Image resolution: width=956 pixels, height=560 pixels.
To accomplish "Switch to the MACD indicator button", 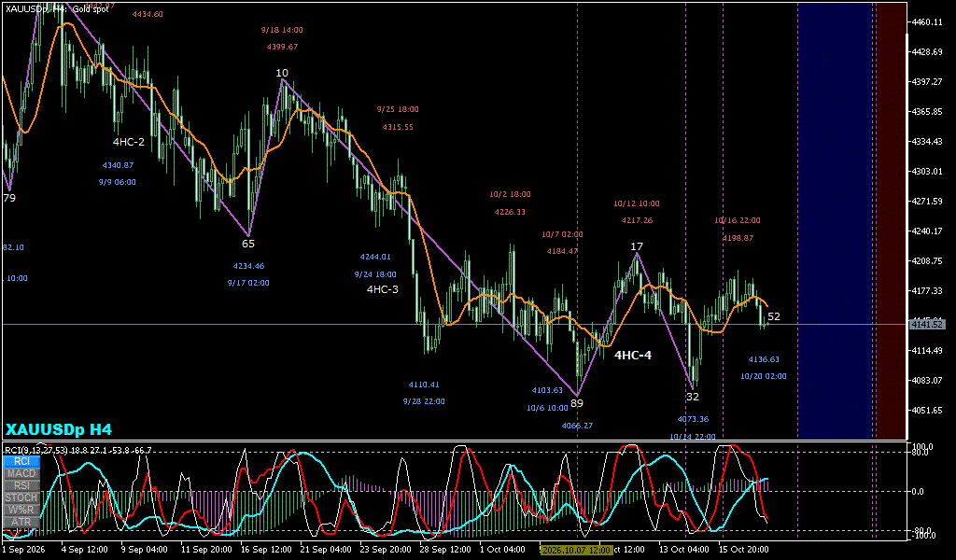I will (x=21, y=473).
